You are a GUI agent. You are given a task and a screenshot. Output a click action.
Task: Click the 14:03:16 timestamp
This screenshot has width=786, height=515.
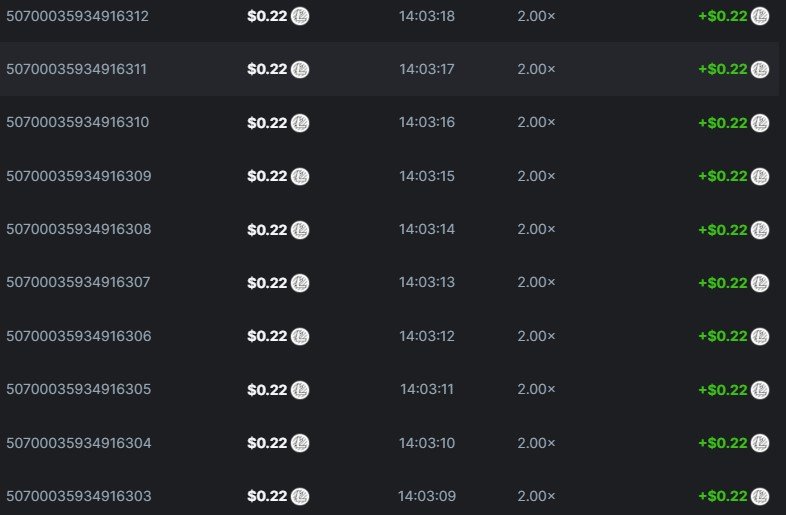[x=427, y=123]
